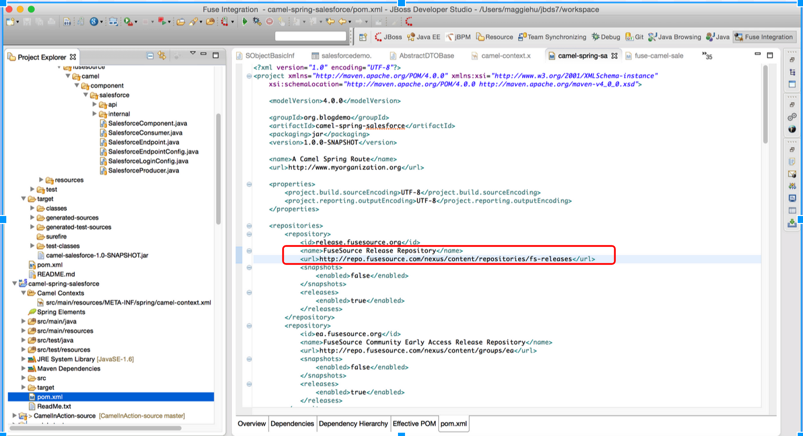The width and height of the screenshot is (803, 436).
Task: Open the Effective POM tab
Action: tap(414, 424)
